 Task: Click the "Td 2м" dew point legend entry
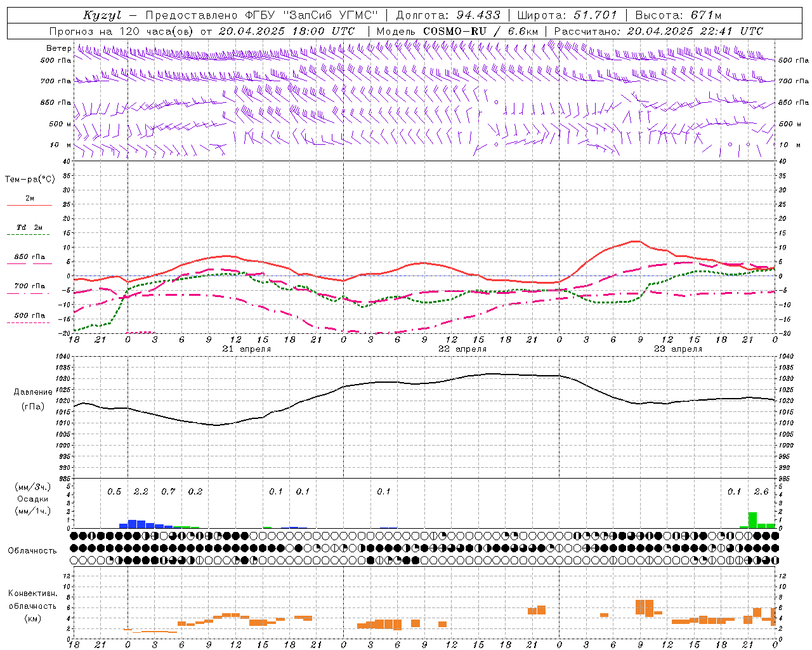point(30,227)
